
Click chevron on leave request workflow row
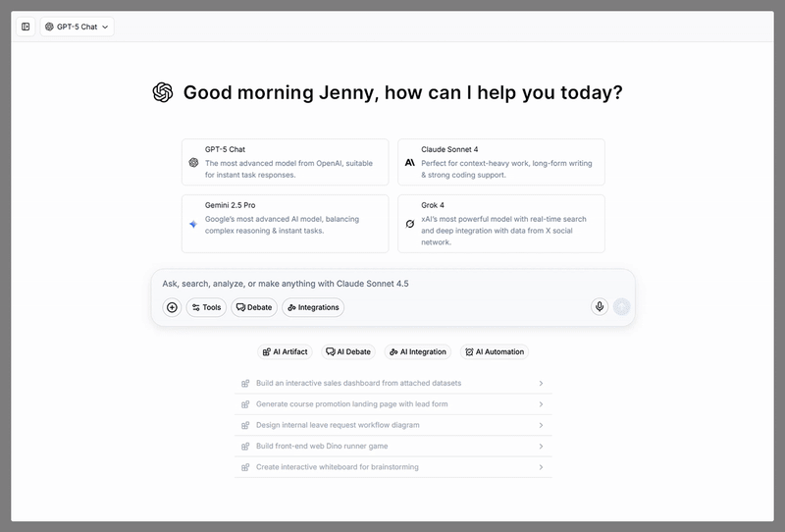point(541,425)
